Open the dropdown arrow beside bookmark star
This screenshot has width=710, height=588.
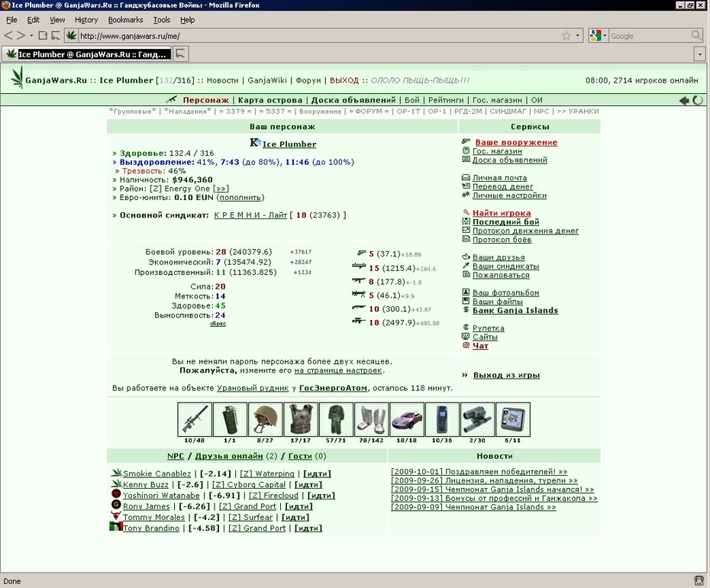click(577, 36)
